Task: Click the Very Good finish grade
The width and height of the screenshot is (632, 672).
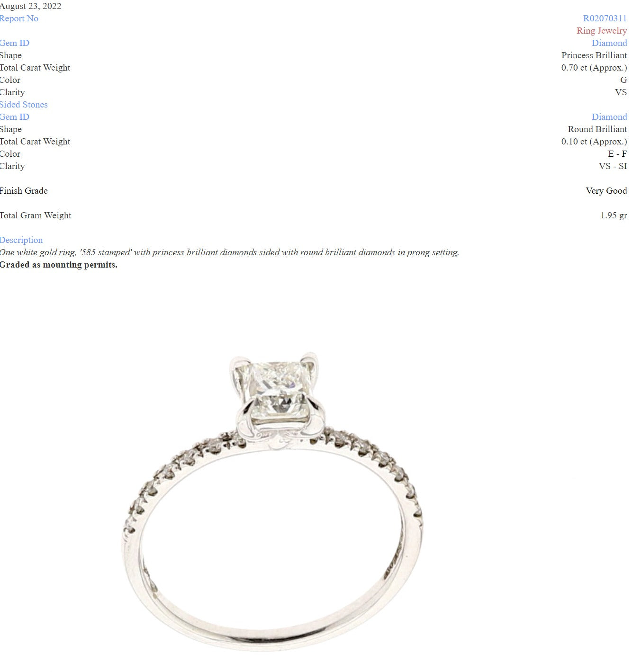Action: point(606,191)
